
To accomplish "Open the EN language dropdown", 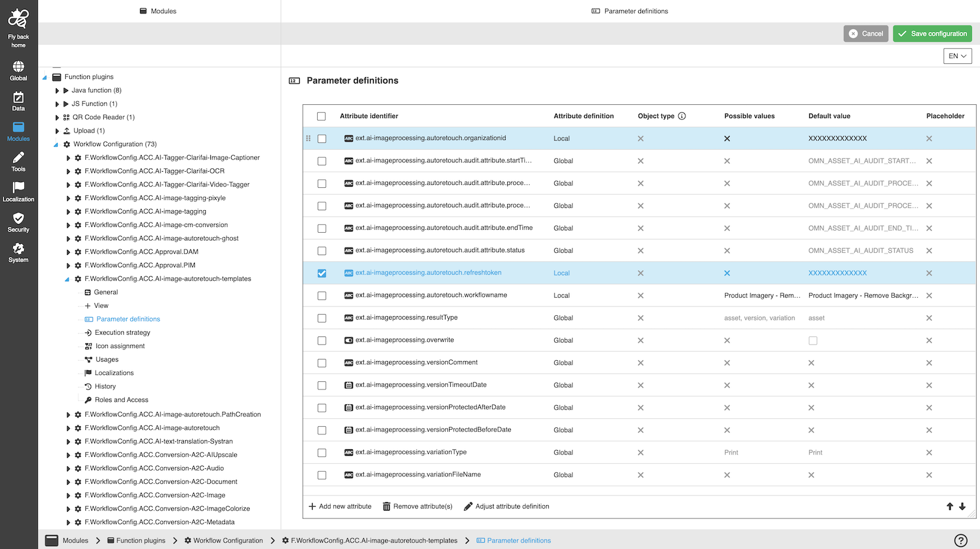I will [957, 56].
